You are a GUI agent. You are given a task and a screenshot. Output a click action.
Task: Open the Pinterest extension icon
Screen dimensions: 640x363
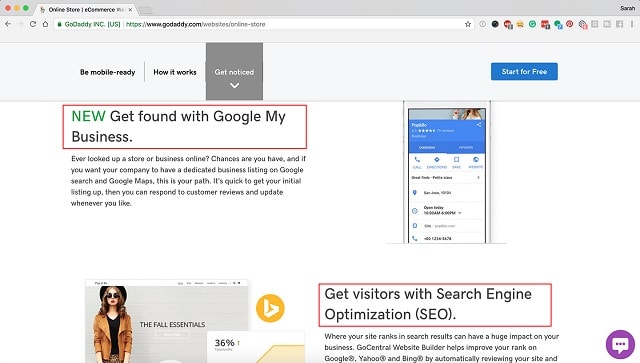tap(570, 24)
